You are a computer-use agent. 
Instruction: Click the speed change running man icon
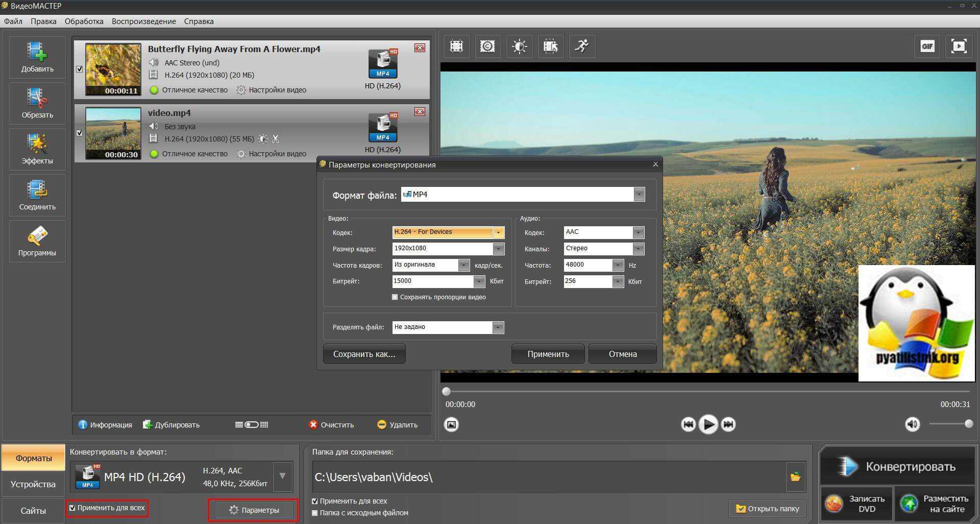point(581,46)
